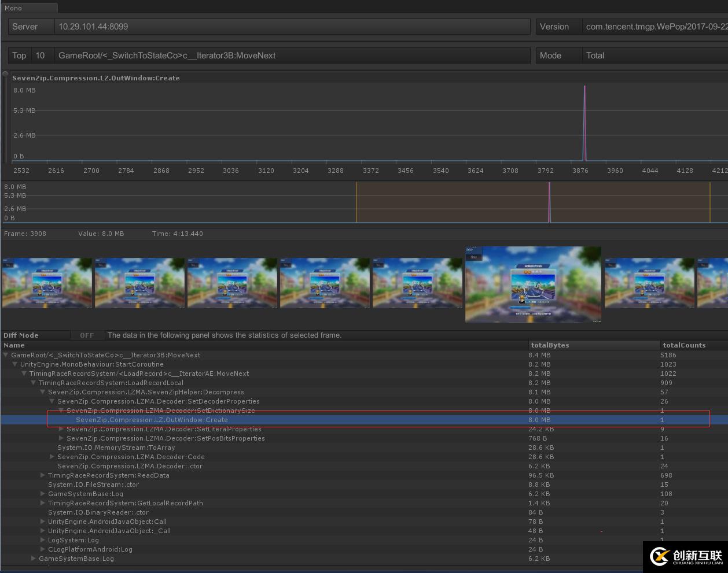Expand TimingRaceRecordSystem:ReadData row
Image resolution: width=728 pixels, height=573 pixels.
pos(43,475)
